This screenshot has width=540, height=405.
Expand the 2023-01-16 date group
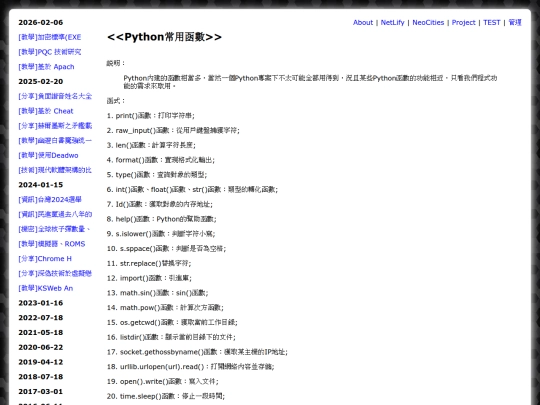tap(41, 303)
